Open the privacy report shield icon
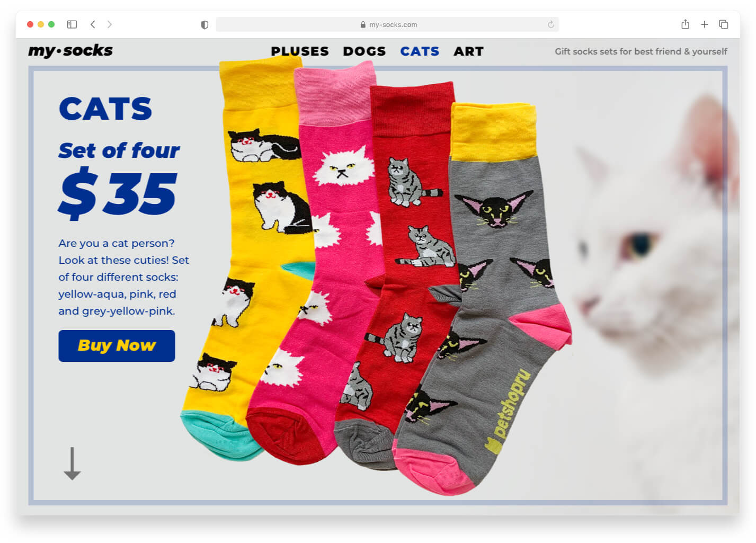This screenshot has height=543, width=756. pos(204,25)
